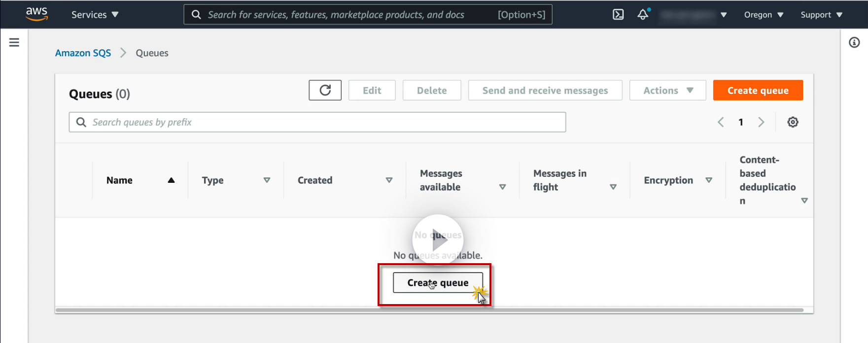Focus the Search queues by prefix field
Screen dimensions: 868x343
coord(317,122)
